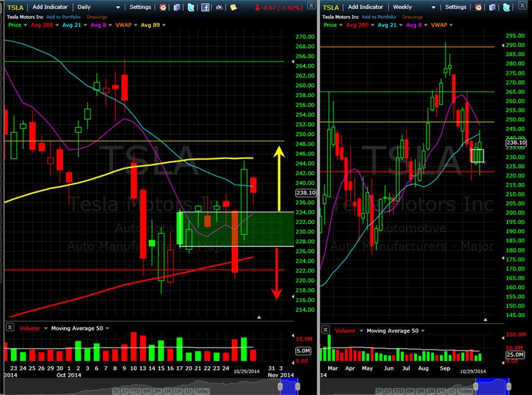The image size is (532, 395).
Task: Click the 238.10 price label on Daily axis
Action: (306, 193)
